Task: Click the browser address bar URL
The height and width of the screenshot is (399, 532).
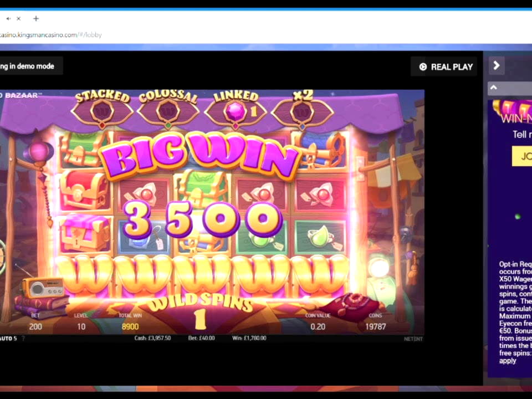Action: 51,34
